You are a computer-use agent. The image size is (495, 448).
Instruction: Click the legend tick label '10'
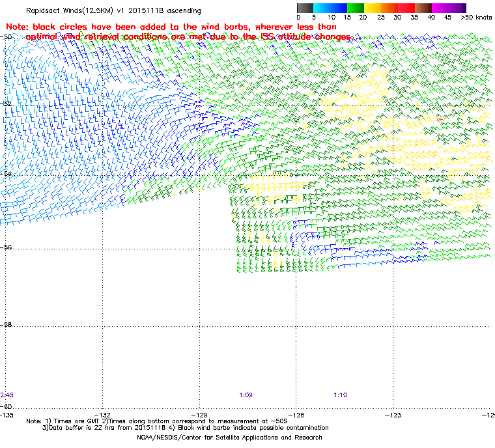click(331, 18)
